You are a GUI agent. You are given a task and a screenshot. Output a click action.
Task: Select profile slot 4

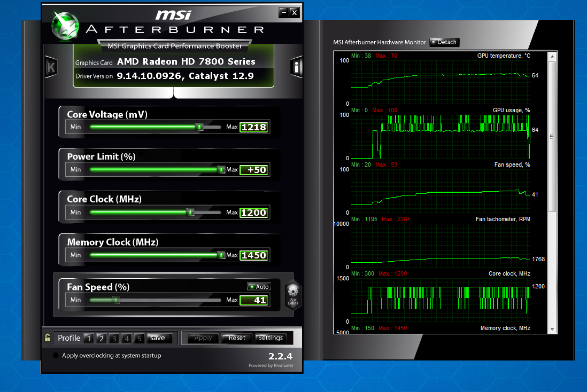pyautogui.click(x=127, y=338)
